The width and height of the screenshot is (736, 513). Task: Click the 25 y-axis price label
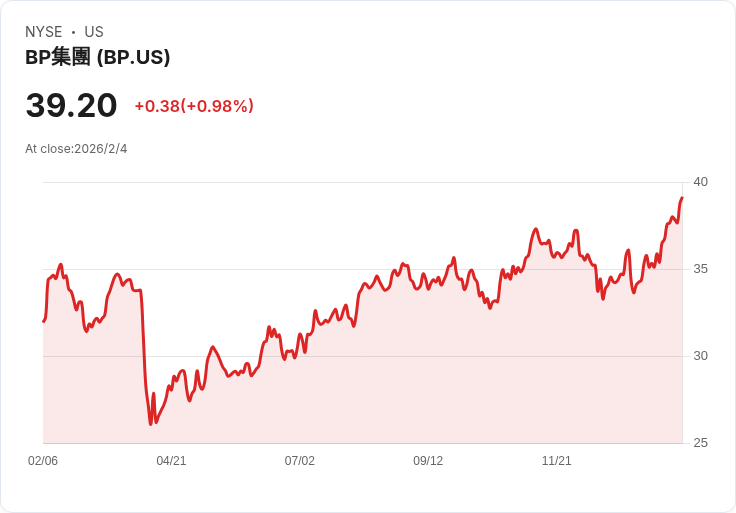(x=700, y=443)
